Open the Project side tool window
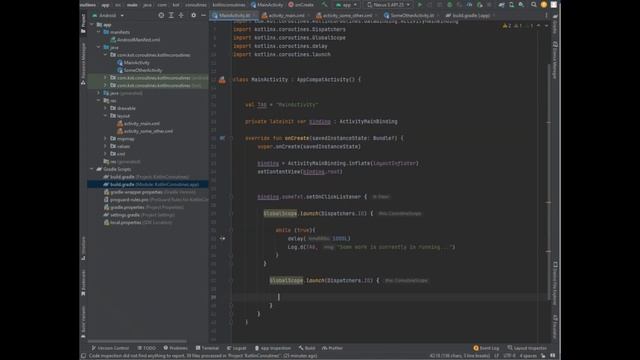Screen dimensions: 640x360 (x=83, y=23)
